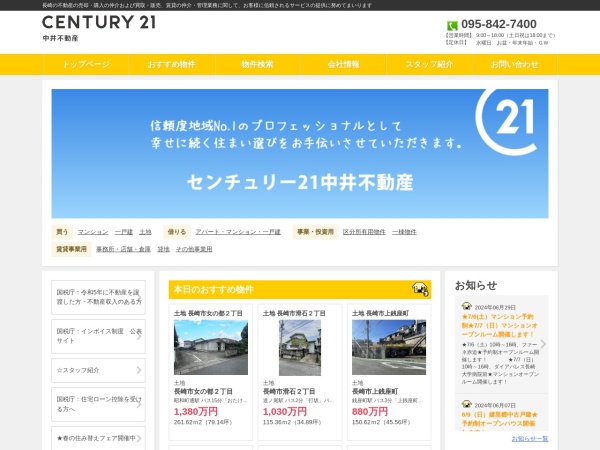600x450 pixels.
Task: Click the CENTURY 21 logo
Action: 99,22
